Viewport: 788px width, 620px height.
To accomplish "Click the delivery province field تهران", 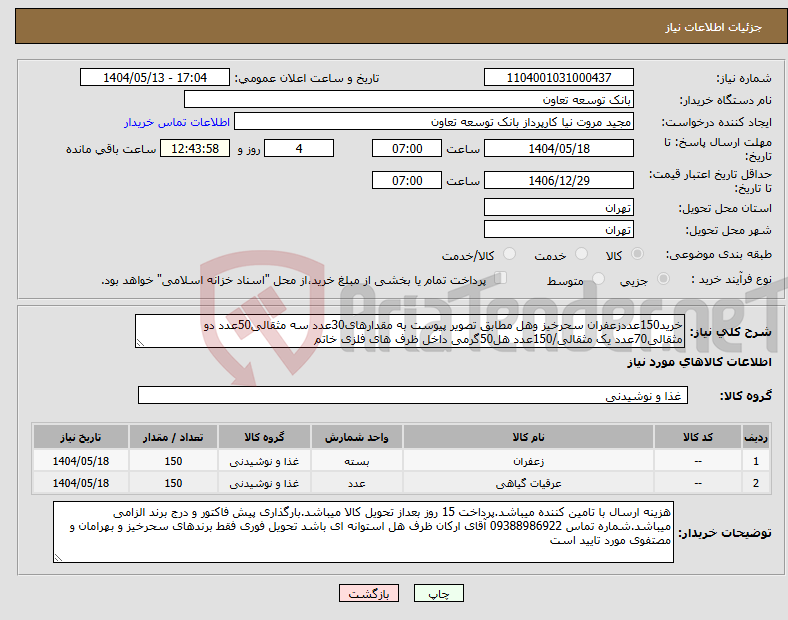I will 558,207.
